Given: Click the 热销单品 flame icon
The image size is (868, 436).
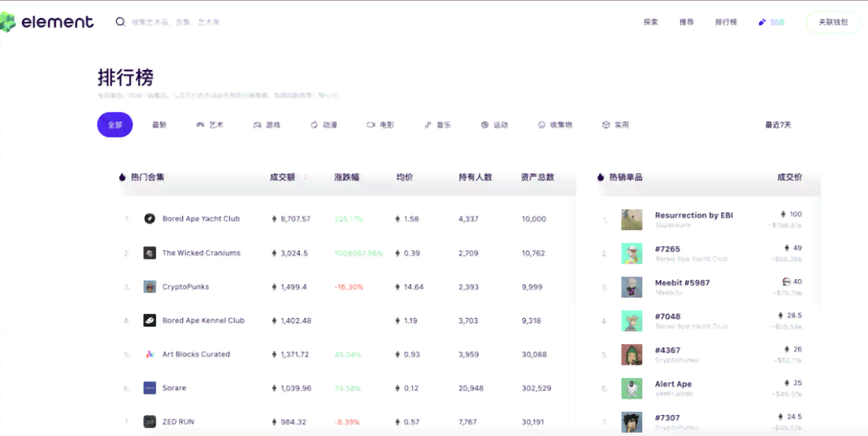Looking at the screenshot, I should [600, 177].
